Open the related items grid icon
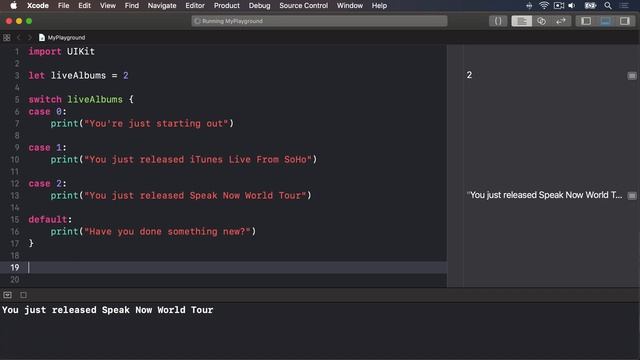The width and height of the screenshot is (640, 360). (7, 38)
